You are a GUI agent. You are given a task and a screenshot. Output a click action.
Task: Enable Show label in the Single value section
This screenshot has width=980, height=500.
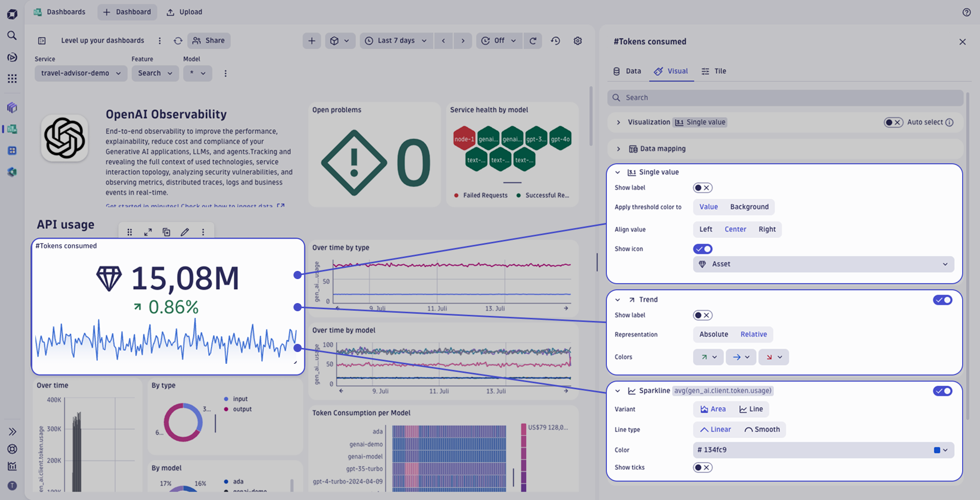[702, 187]
